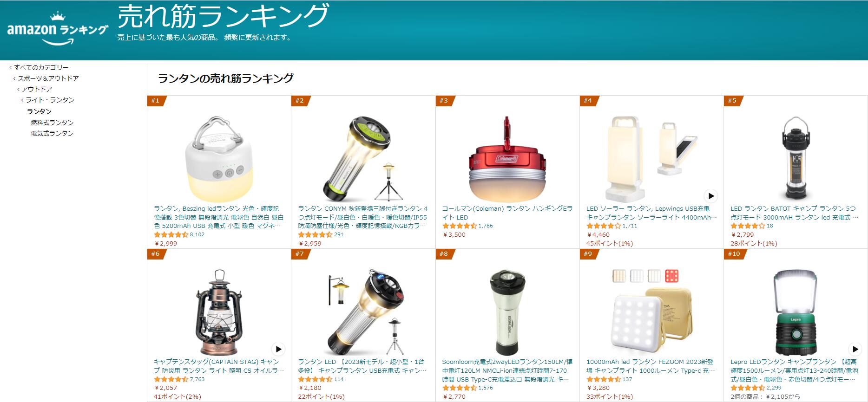This screenshot has height=402, width=868.
Task: Click the Amazon ランキング logo
Action: click(x=58, y=29)
